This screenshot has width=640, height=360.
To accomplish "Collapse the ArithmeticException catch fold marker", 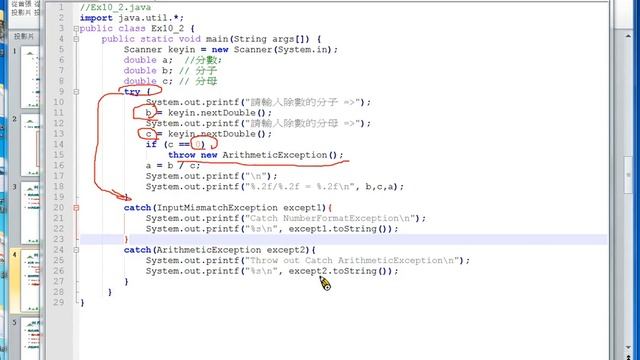I will coord(76,250).
